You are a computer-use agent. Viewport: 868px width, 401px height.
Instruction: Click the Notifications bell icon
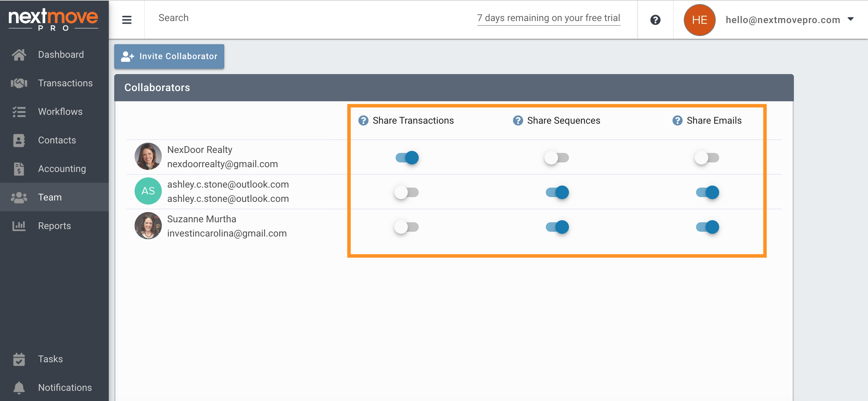[19, 387]
